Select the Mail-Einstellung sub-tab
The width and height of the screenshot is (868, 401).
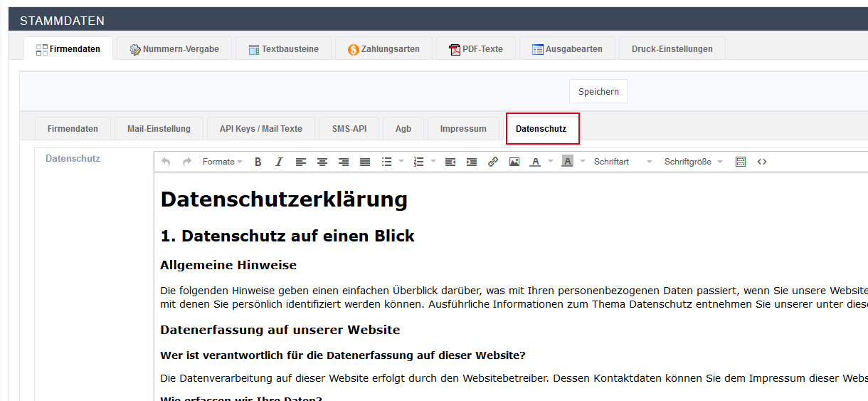(159, 129)
